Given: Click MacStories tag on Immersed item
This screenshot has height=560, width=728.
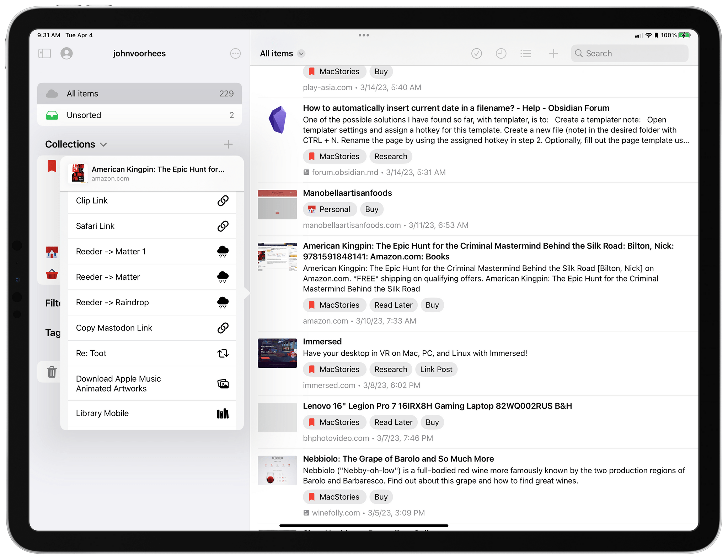Looking at the screenshot, I should point(334,369).
